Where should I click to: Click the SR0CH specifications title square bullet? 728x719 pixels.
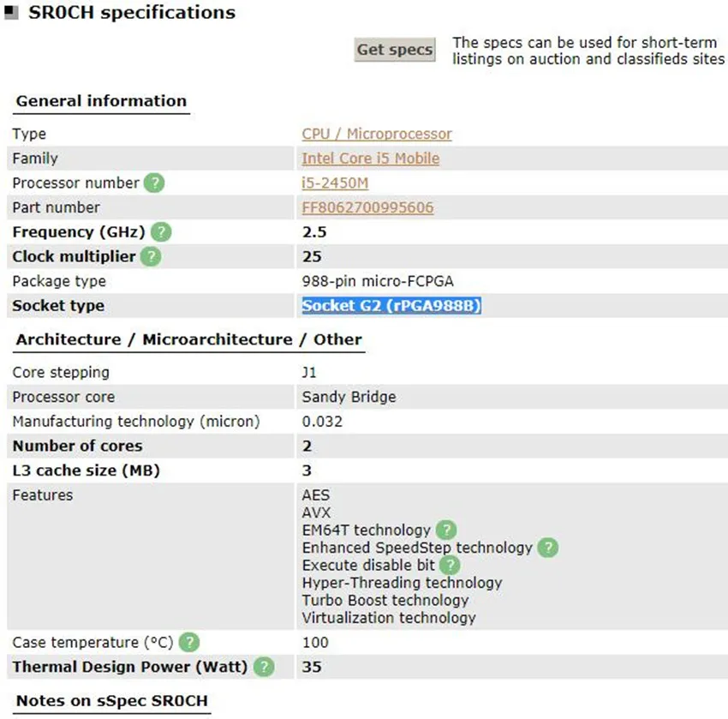point(11,13)
